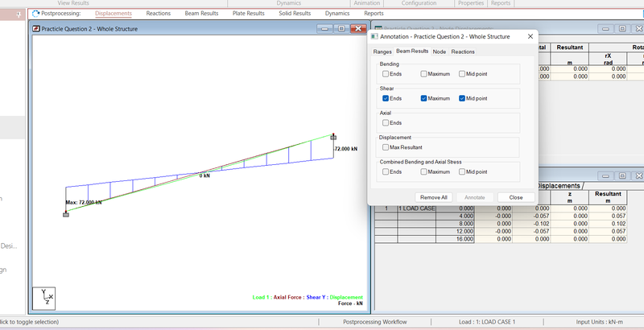Click the Shear Y legend text
Viewport: 644px width, 330px height.
tap(316, 297)
